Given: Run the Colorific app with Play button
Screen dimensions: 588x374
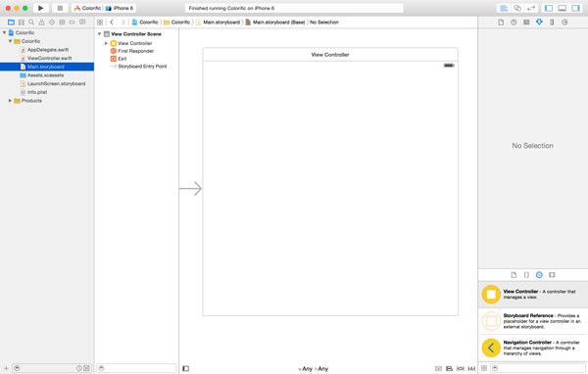Looking at the screenshot, I should [x=41, y=8].
